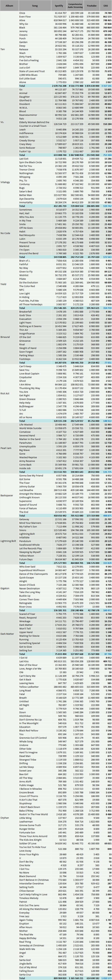The image size is (112, 980).
Task: Click the EAS column header
Action: (106, 6)
